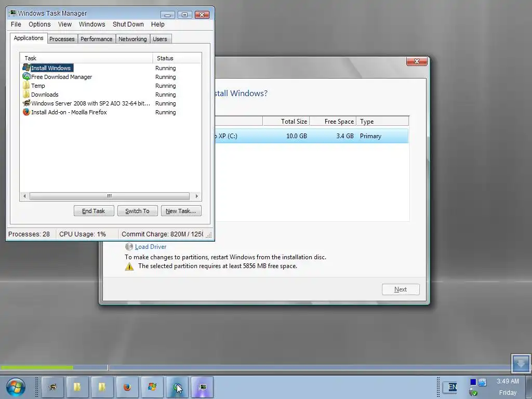
Task: Switch to the Processes tab
Action: click(62, 39)
